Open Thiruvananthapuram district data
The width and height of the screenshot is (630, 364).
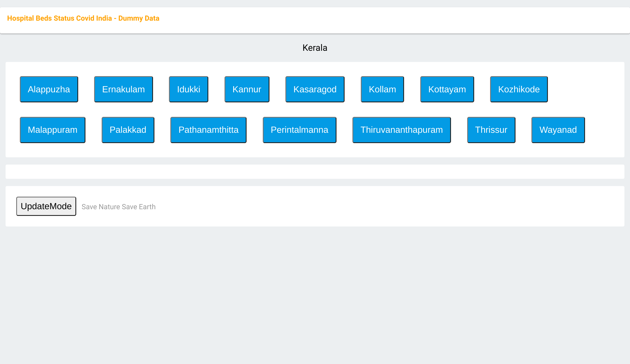click(x=402, y=130)
